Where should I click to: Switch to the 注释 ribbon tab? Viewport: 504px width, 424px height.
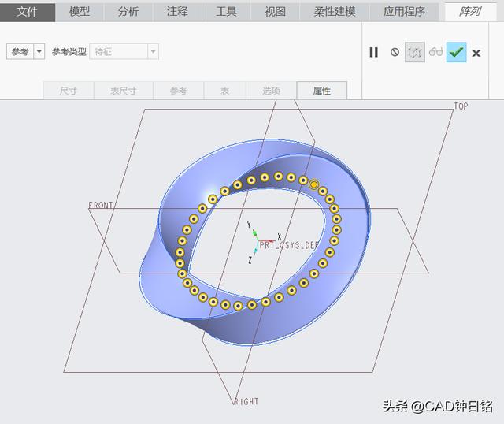click(177, 12)
